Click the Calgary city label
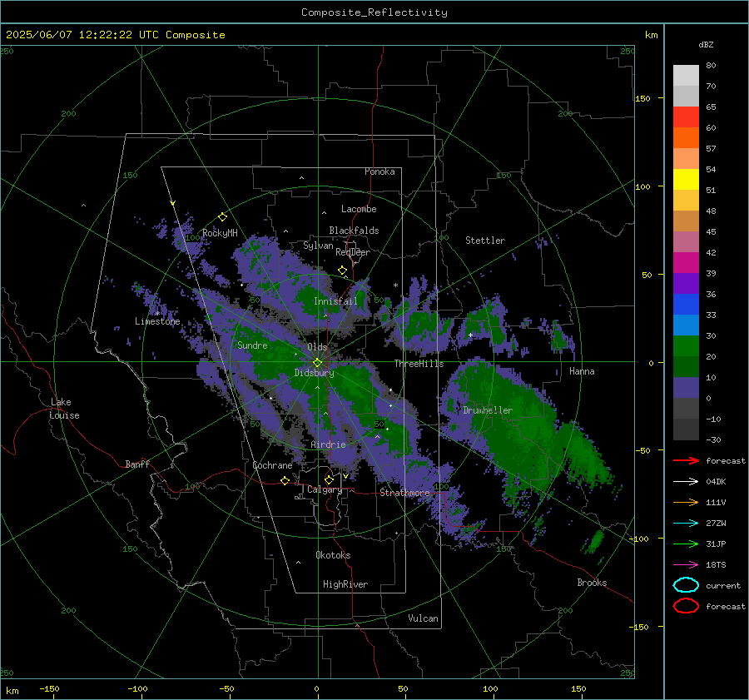Viewport: 749px width, 700px height. (325, 489)
